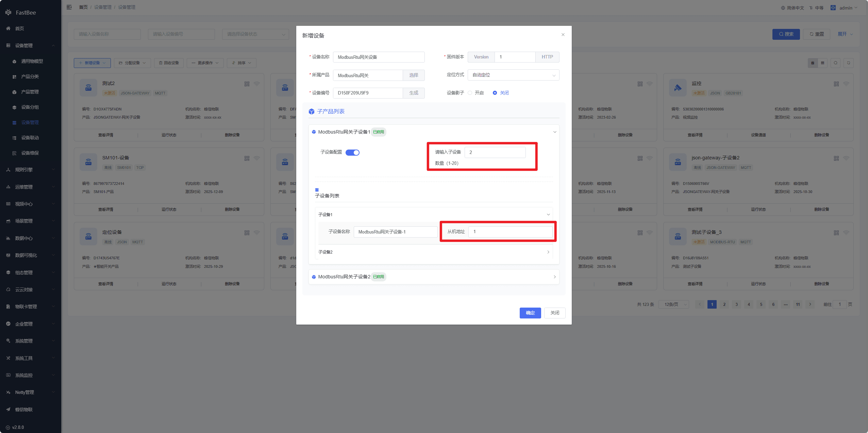Expand 视频中心 sidebar menu
868x433 pixels.
point(31,204)
